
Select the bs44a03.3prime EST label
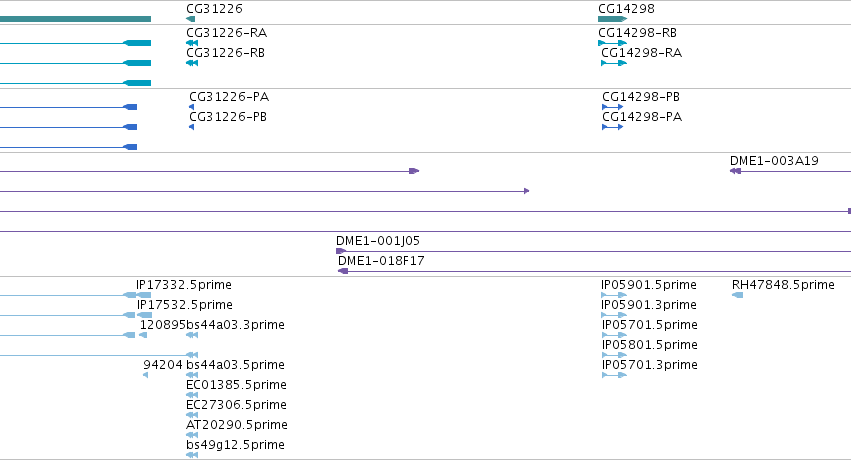[x=235, y=325]
